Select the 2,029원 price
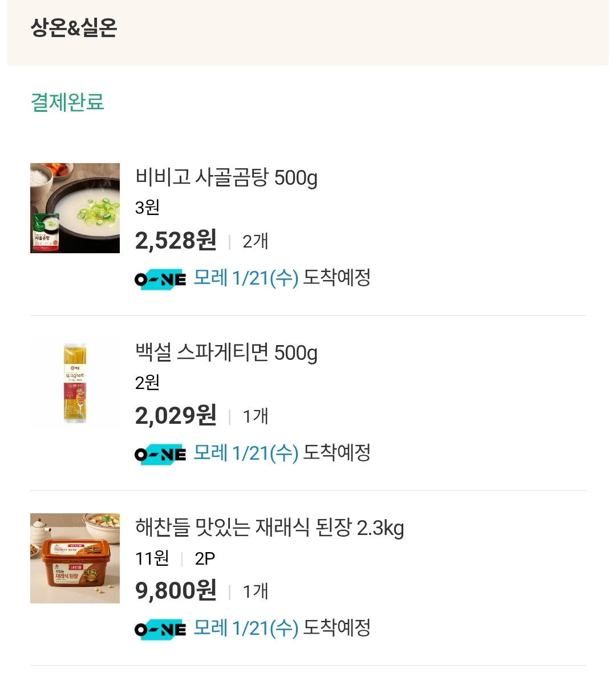This screenshot has height=677, width=616. point(176,416)
